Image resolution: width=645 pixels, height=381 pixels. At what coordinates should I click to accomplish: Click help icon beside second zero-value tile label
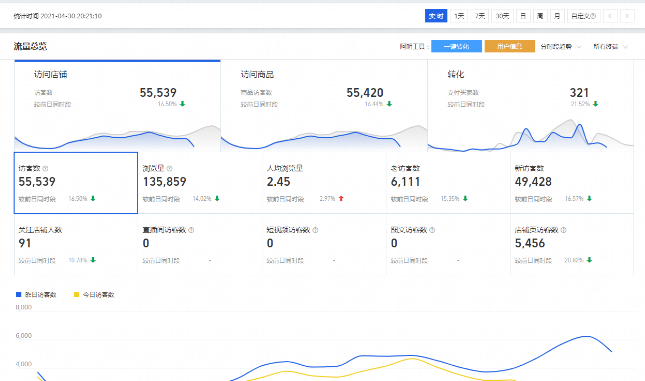click(316, 230)
